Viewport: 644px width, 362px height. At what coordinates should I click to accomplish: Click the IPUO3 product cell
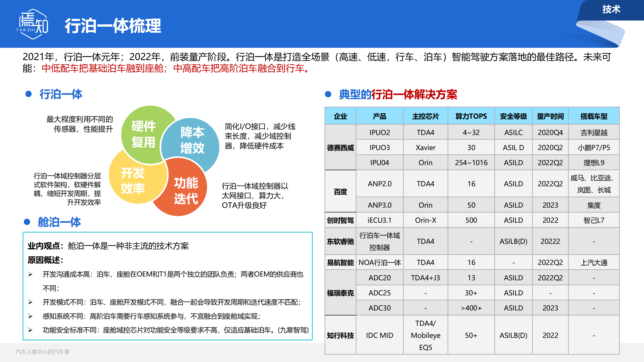[x=380, y=148]
